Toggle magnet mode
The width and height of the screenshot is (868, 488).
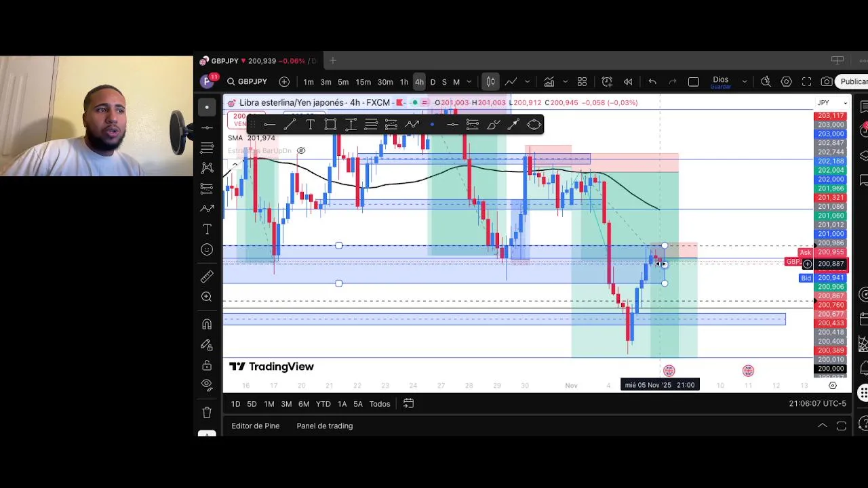point(207,324)
